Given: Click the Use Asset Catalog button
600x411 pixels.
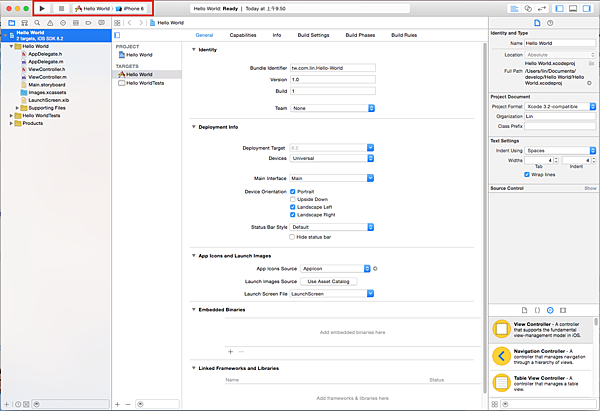Looking at the screenshot, I should [x=328, y=282].
